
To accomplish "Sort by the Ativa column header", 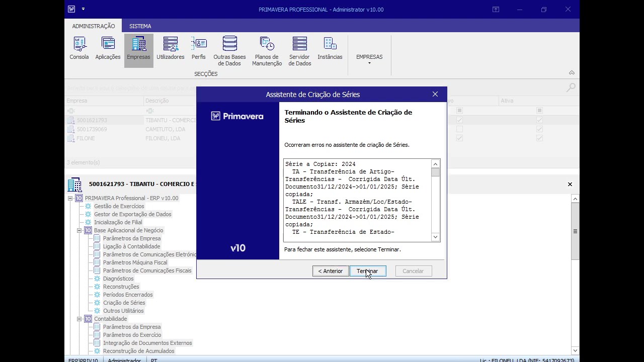I will 539,101.
